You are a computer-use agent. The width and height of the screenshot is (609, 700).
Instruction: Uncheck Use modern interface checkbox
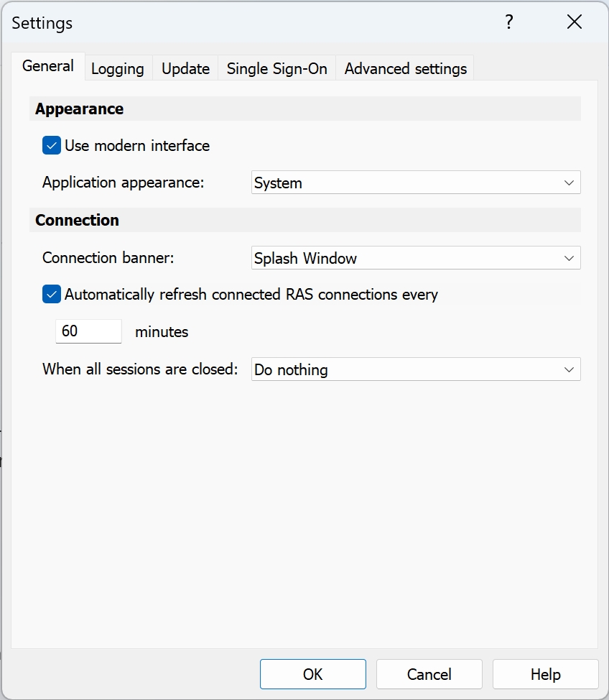click(x=52, y=146)
